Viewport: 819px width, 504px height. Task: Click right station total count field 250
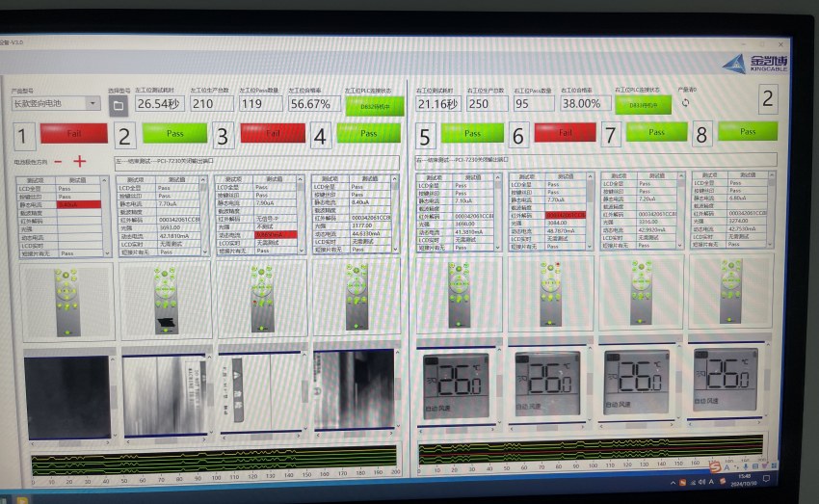[487, 103]
